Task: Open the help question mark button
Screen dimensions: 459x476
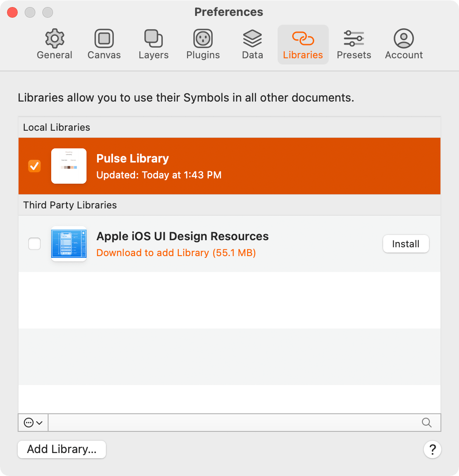Action: [x=433, y=450]
